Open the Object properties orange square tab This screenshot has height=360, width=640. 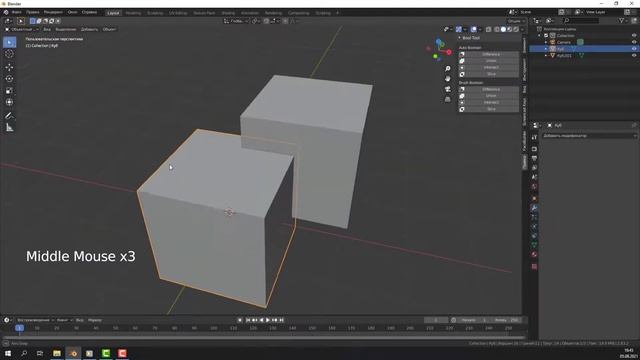point(534,199)
